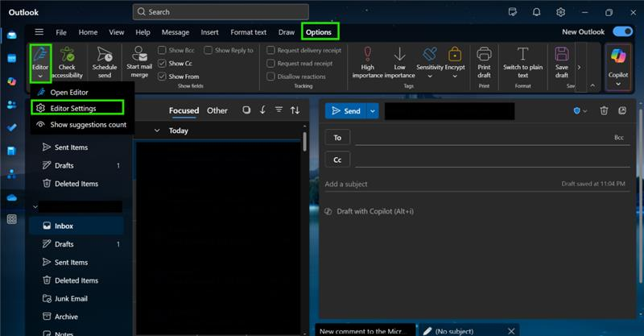Uncheck the Show From checkbox
Viewport: 644px width, 336px height.
point(163,77)
